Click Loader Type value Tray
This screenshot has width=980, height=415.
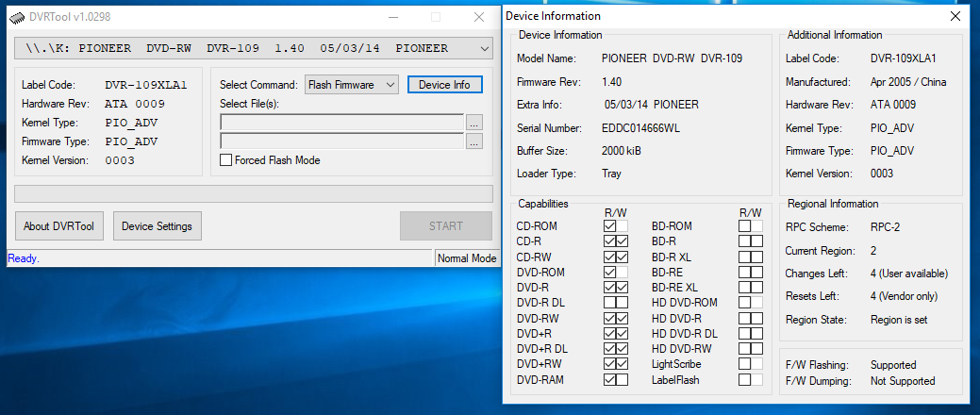click(x=611, y=174)
